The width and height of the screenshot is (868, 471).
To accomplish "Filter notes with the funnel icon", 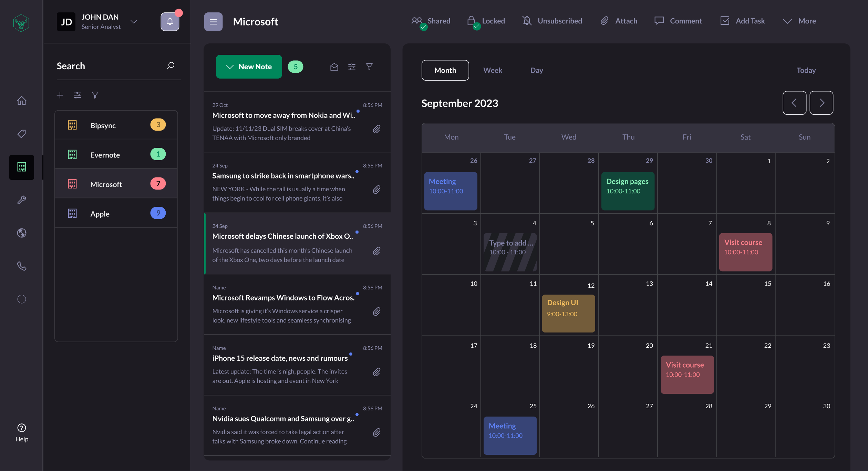I will click(x=369, y=67).
